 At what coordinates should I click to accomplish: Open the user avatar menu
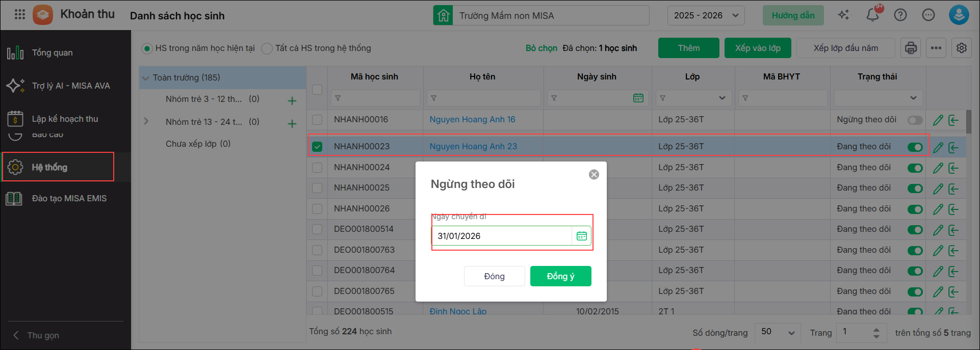[959, 15]
